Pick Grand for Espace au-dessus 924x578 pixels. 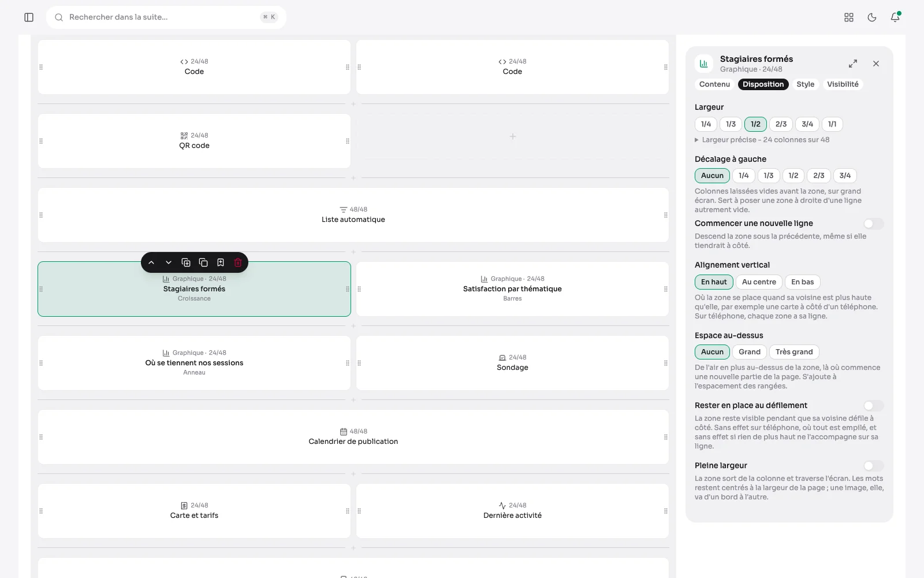750,352
